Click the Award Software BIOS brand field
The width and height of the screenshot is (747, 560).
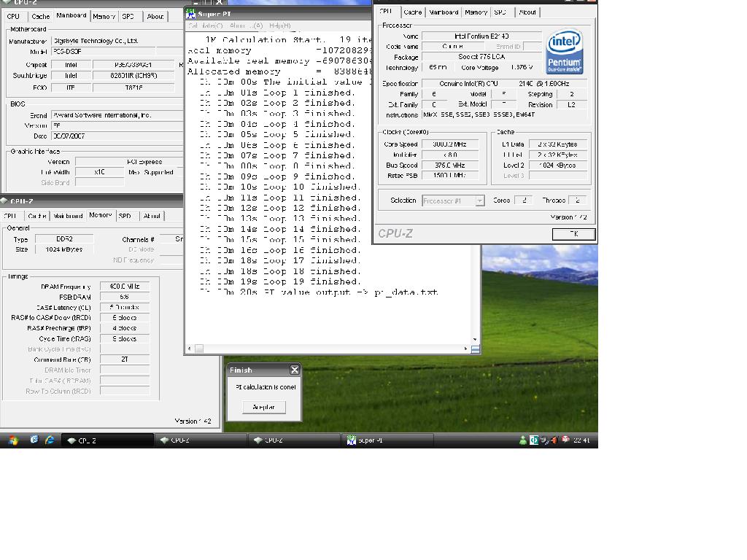click(x=117, y=115)
